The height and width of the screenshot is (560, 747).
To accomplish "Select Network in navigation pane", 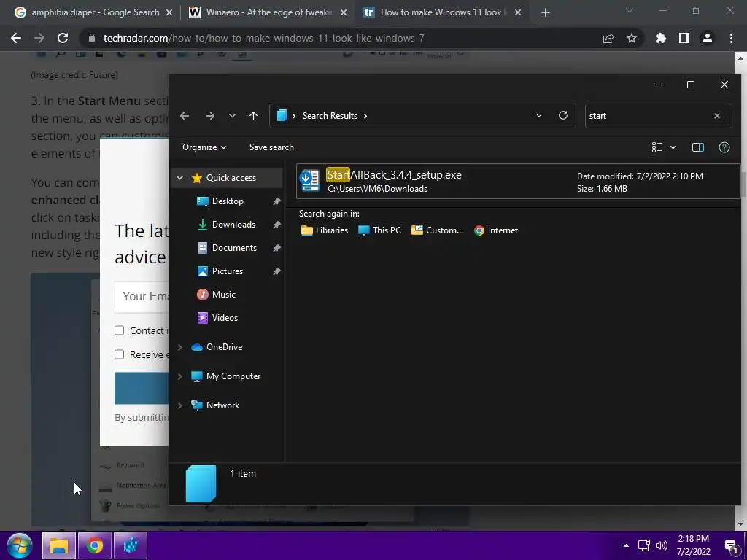I will click(x=222, y=405).
